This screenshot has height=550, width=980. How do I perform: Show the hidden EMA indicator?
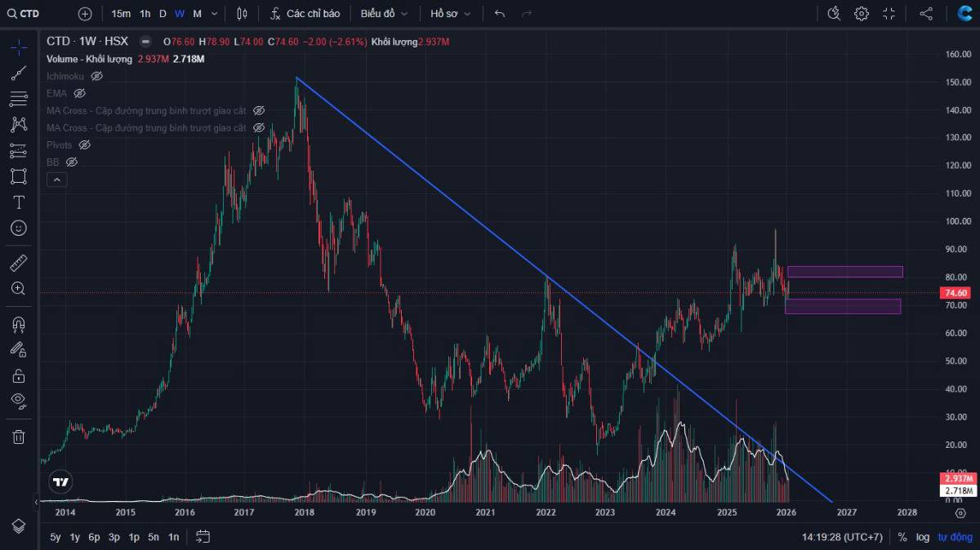point(79,93)
